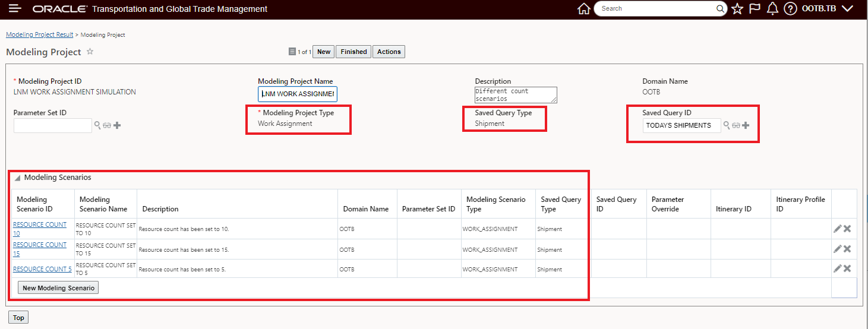The image size is (868, 329).
Task: Click Saved Query ID field TODAYS SHIPMENTS
Action: tap(681, 125)
